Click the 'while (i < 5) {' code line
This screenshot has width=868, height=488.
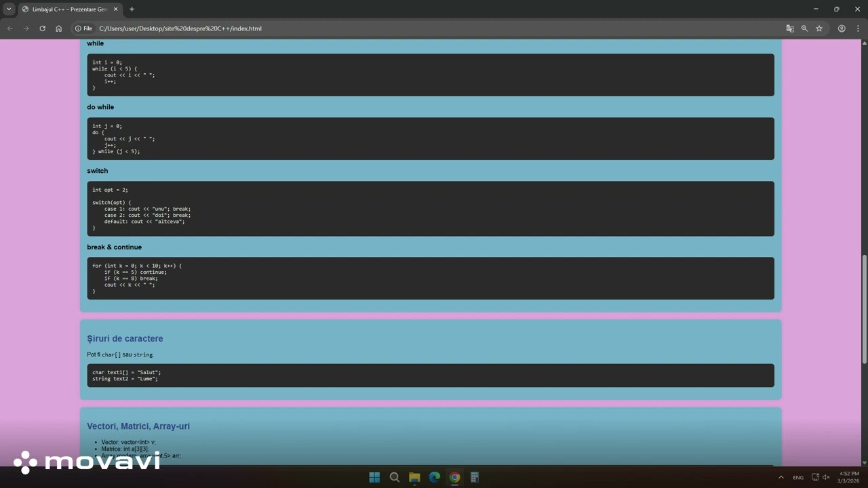pyautogui.click(x=115, y=68)
